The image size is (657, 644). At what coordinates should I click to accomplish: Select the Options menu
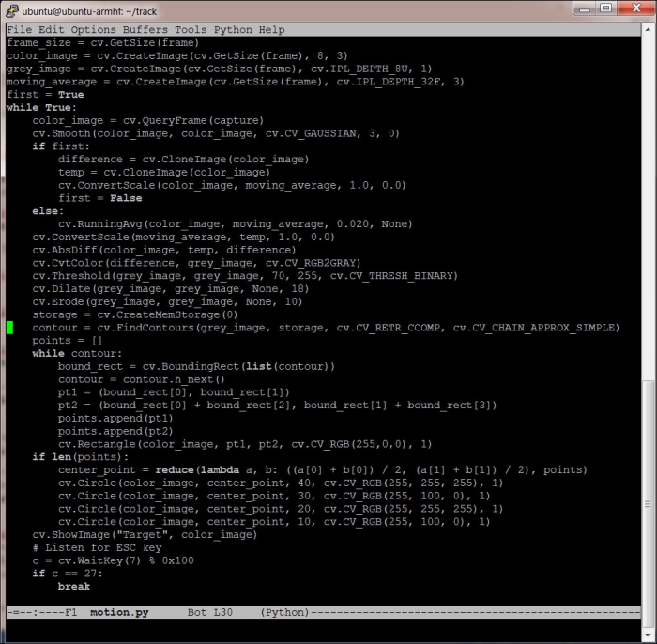click(x=93, y=30)
